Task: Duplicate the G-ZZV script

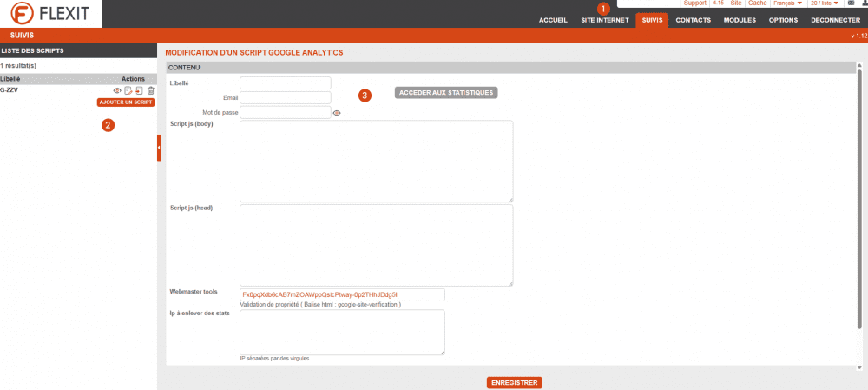Action: point(139,90)
